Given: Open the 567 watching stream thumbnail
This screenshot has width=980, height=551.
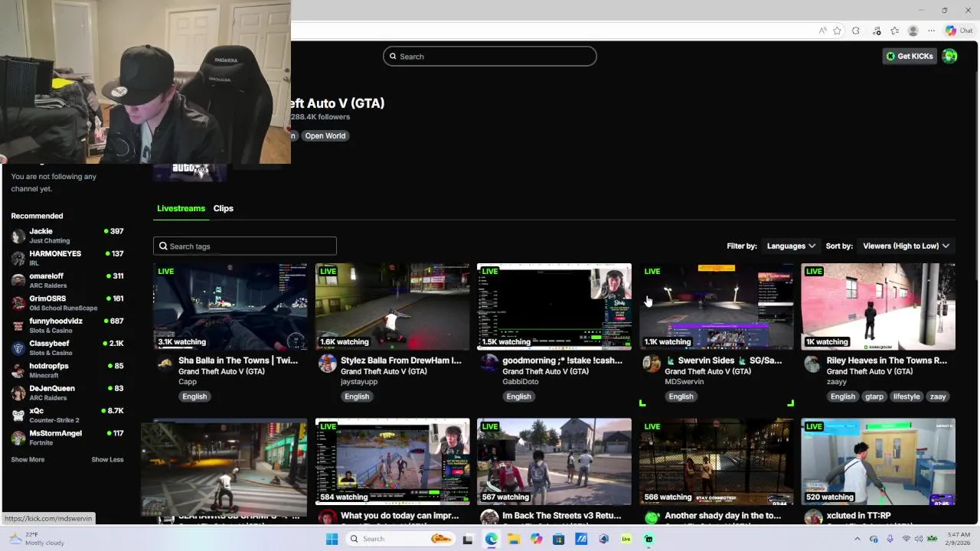Looking at the screenshot, I should pyautogui.click(x=554, y=461).
